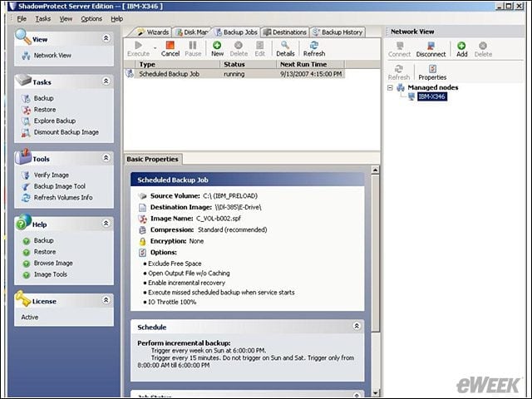Select the Basic Properties tab
This screenshot has width=532, height=399.
tap(153, 159)
